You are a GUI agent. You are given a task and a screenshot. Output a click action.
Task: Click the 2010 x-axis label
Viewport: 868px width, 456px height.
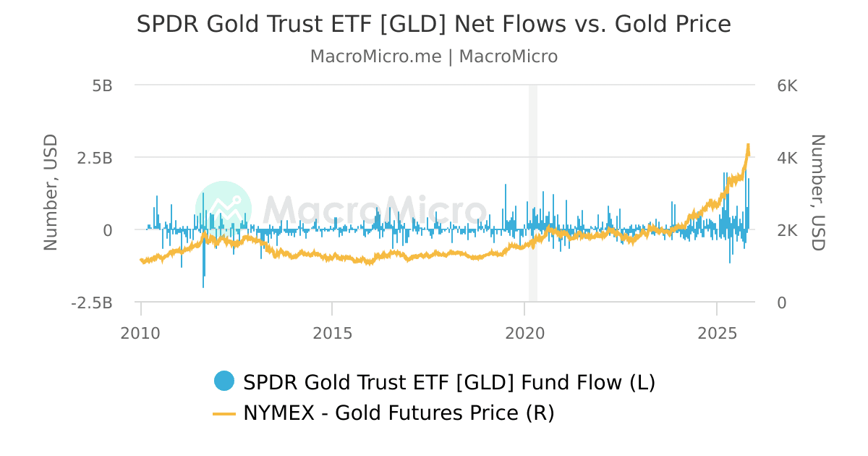140,334
